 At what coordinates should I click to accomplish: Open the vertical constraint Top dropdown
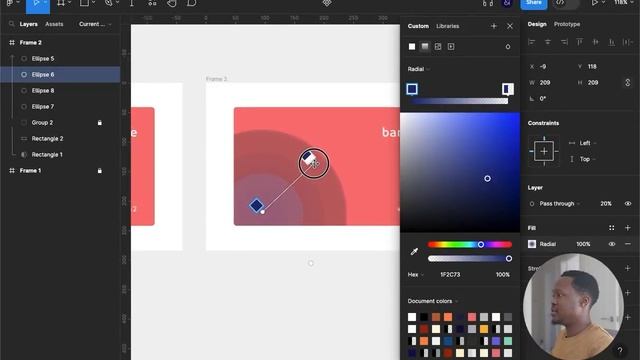click(583, 159)
